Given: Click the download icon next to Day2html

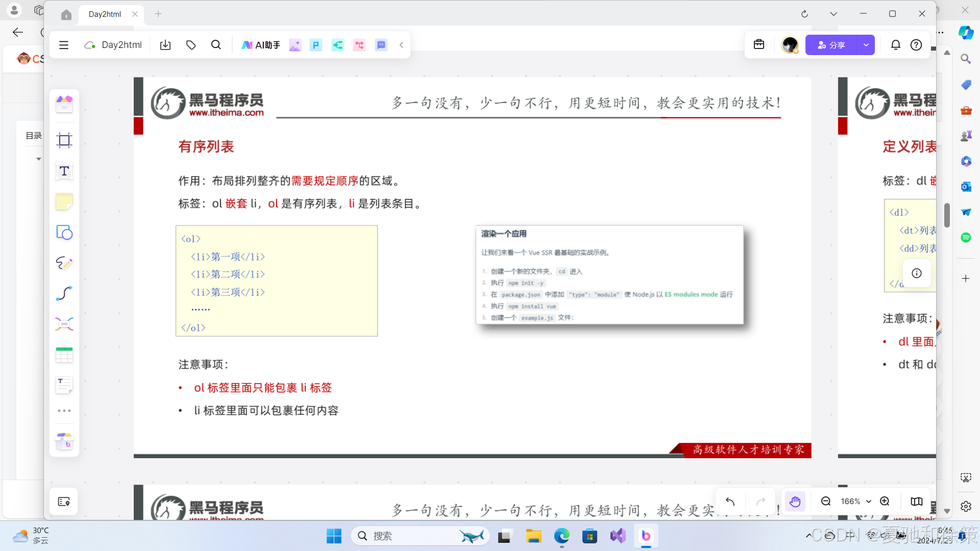Looking at the screenshot, I should (165, 45).
